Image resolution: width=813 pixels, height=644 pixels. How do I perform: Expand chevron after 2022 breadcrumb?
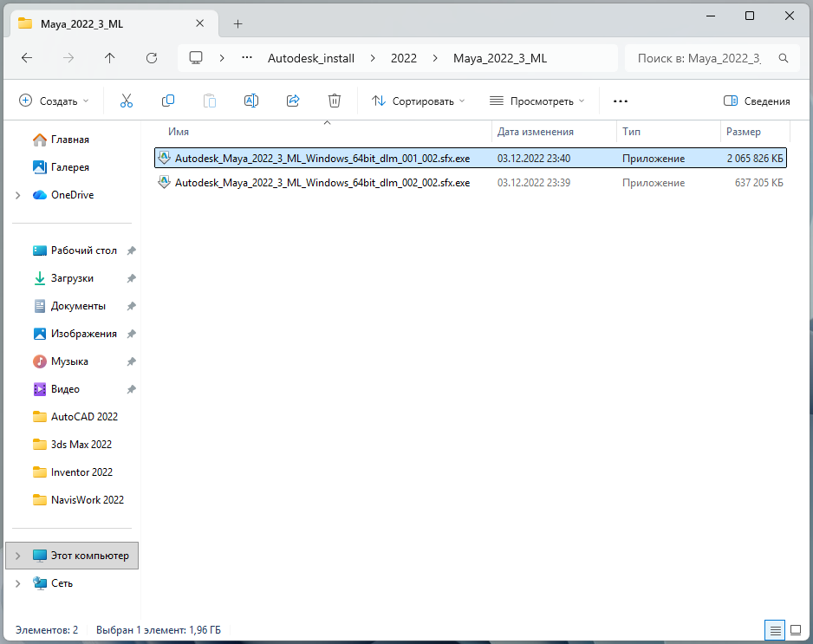pos(435,58)
